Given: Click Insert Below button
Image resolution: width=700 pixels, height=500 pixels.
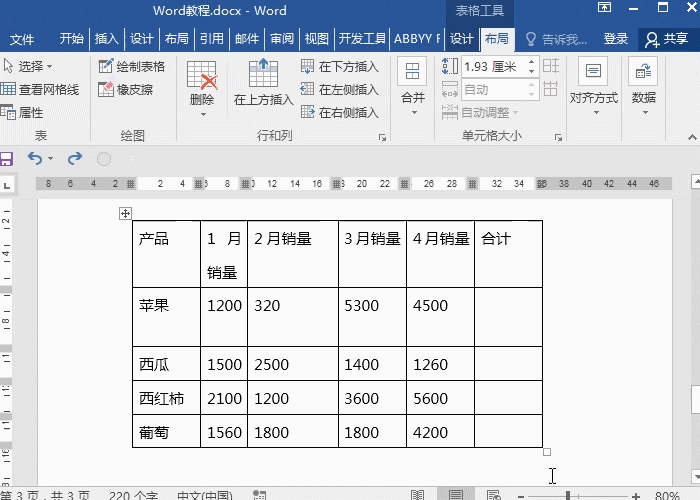Looking at the screenshot, I should 340,67.
